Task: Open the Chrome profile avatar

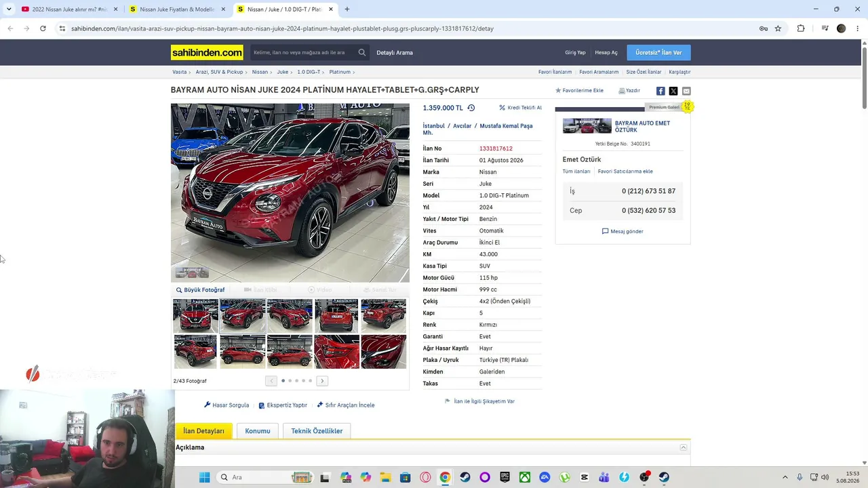Action: click(842, 28)
